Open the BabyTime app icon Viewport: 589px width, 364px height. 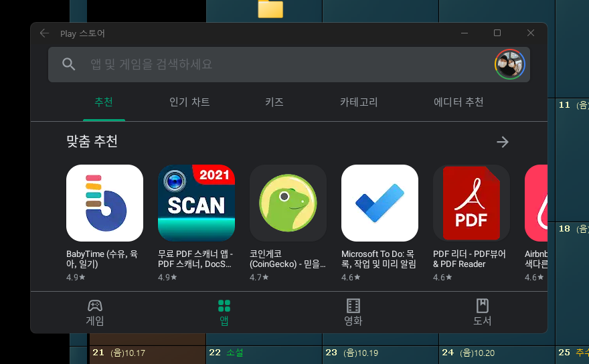click(x=104, y=203)
